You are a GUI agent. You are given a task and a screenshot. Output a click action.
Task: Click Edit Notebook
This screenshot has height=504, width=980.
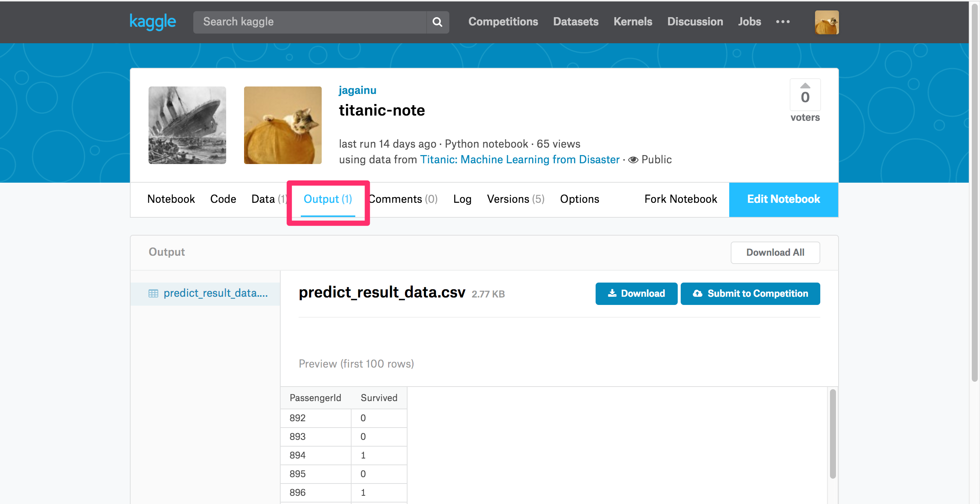click(783, 199)
